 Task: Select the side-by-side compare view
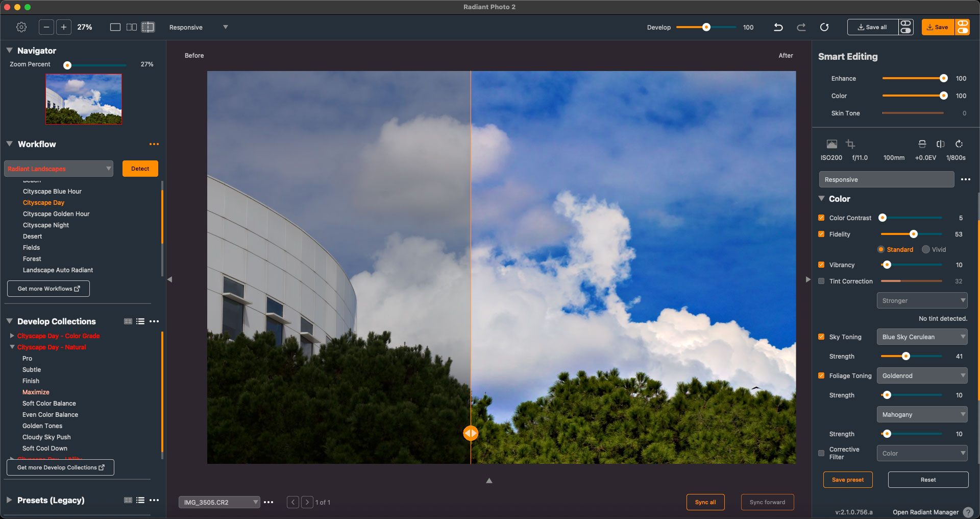click(x=132, y=27)
